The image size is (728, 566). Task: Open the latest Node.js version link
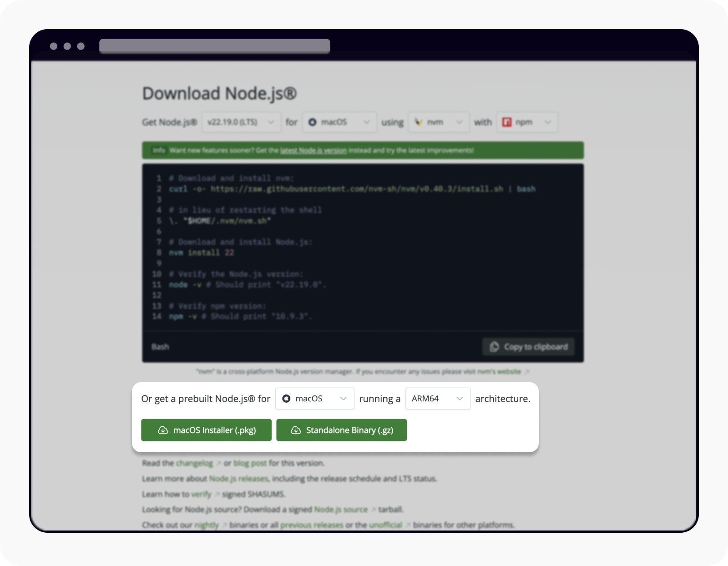click(x=313, y=151)
